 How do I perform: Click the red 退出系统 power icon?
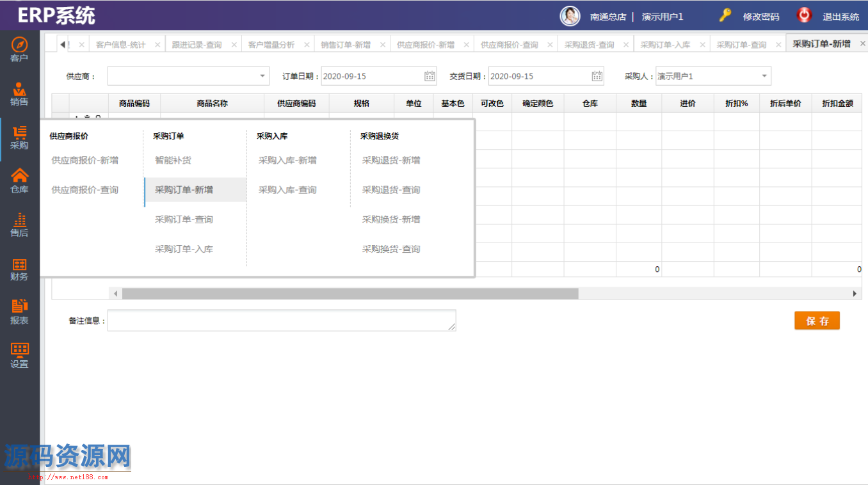(x=803, y=16)
